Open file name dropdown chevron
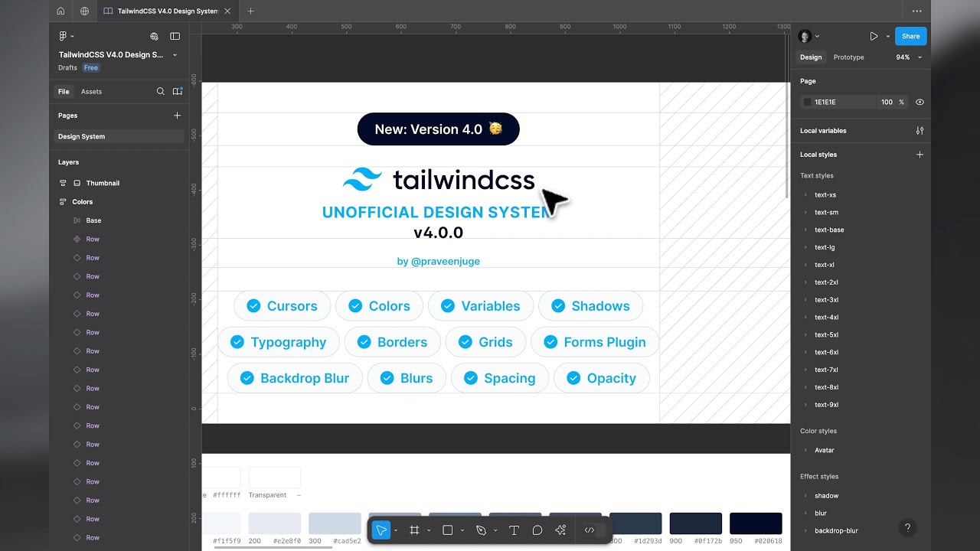This screenshot has width=980, height=551. coord(175,55)
